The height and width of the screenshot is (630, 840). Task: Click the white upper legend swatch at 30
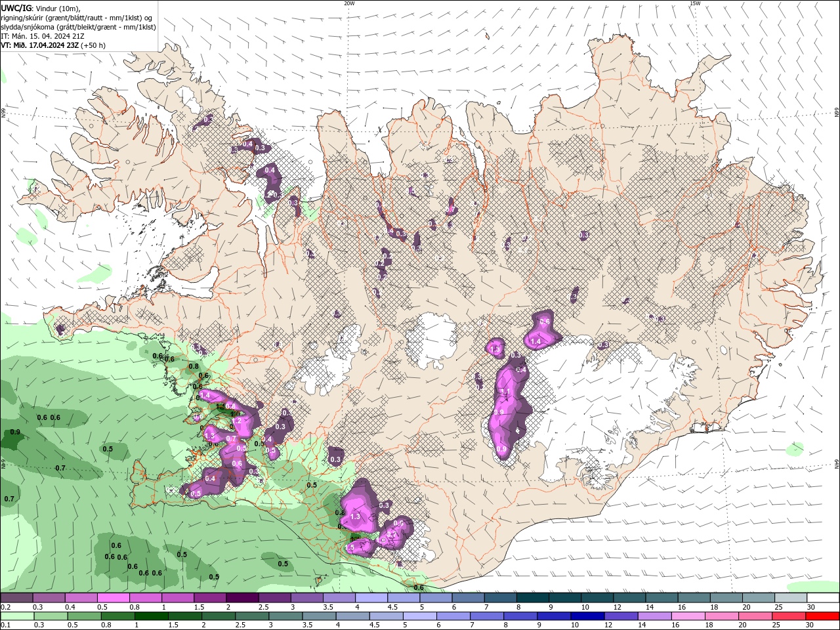(x=823, y=598)
